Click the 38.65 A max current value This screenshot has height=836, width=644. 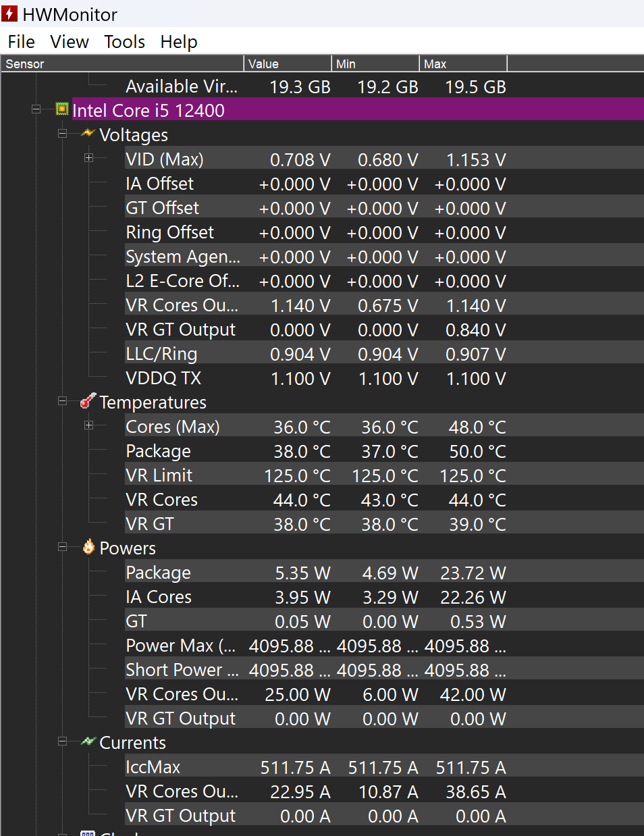point(476,792)
